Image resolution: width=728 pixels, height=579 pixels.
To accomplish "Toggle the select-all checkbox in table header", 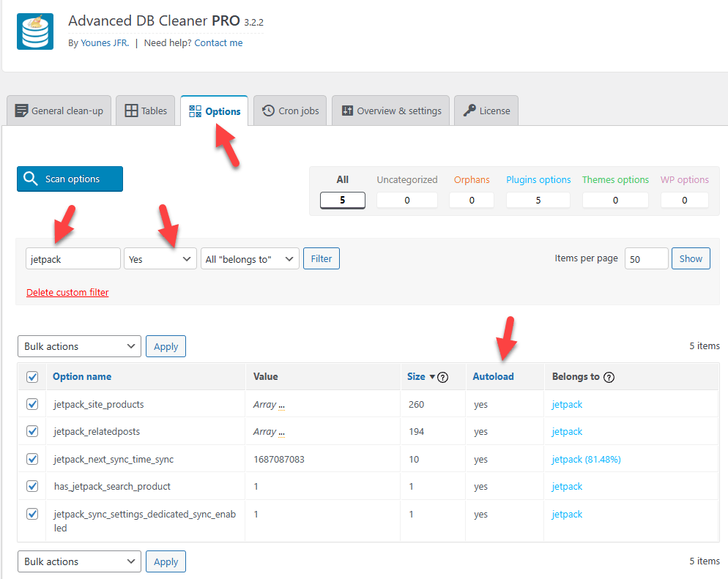I will click(32, 377).
